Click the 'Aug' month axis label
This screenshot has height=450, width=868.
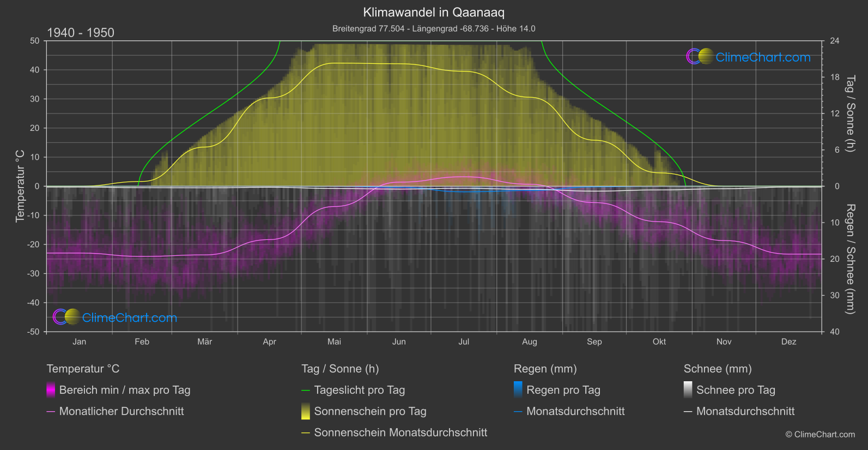pos(529,341)
